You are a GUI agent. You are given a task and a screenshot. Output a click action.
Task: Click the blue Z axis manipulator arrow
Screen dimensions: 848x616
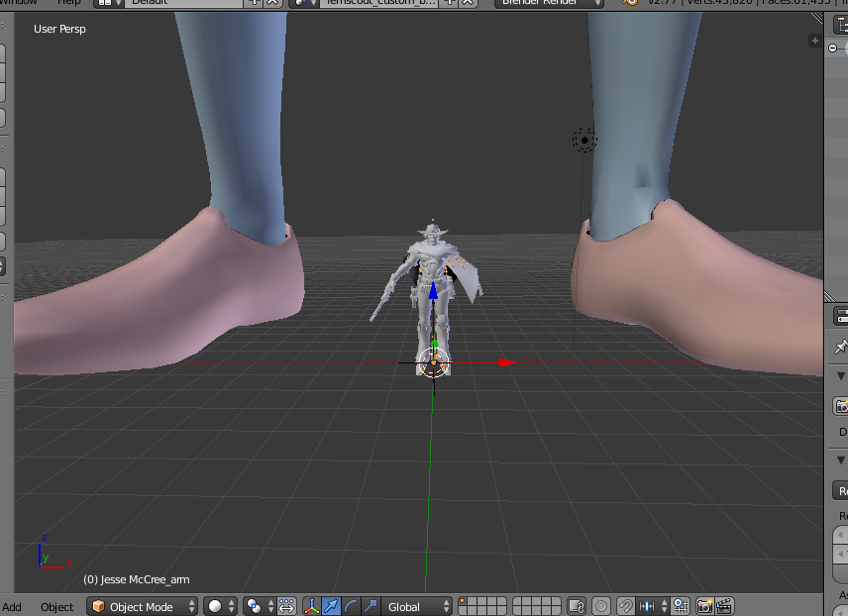pos(433,292)
